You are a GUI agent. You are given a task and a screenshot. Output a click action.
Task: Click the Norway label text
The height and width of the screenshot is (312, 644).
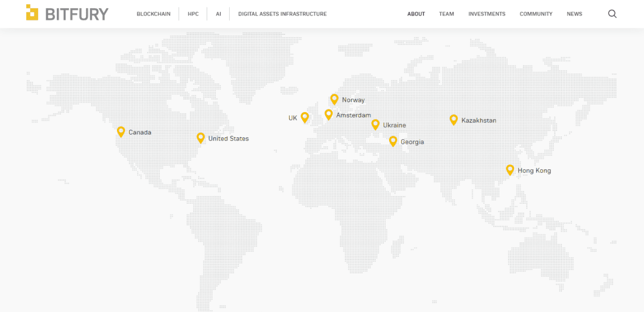353,100
